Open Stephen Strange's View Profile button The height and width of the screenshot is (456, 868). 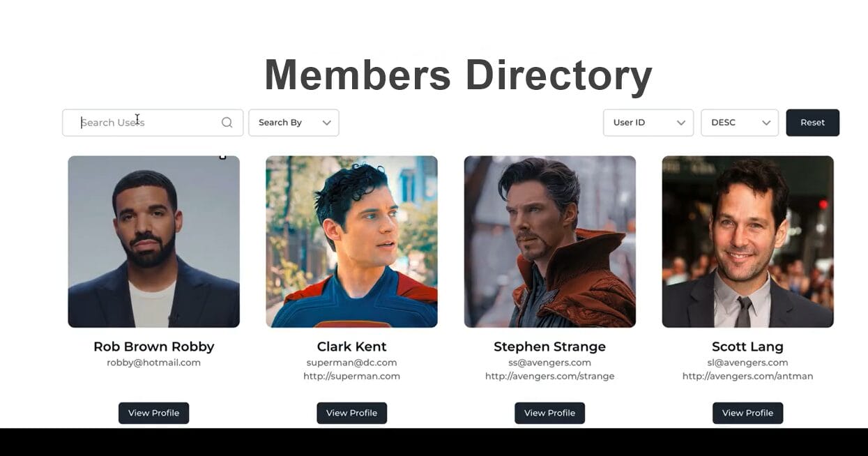click(x=549, y=413)
